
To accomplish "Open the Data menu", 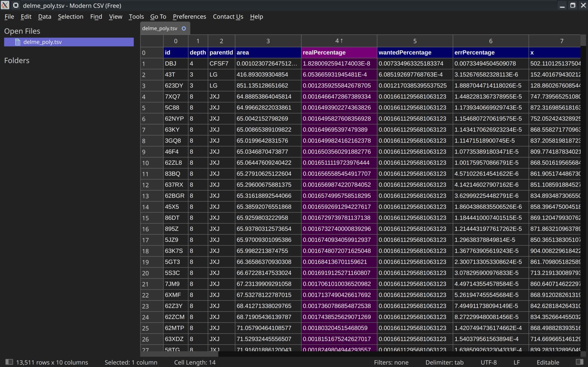I will [45, 17].
